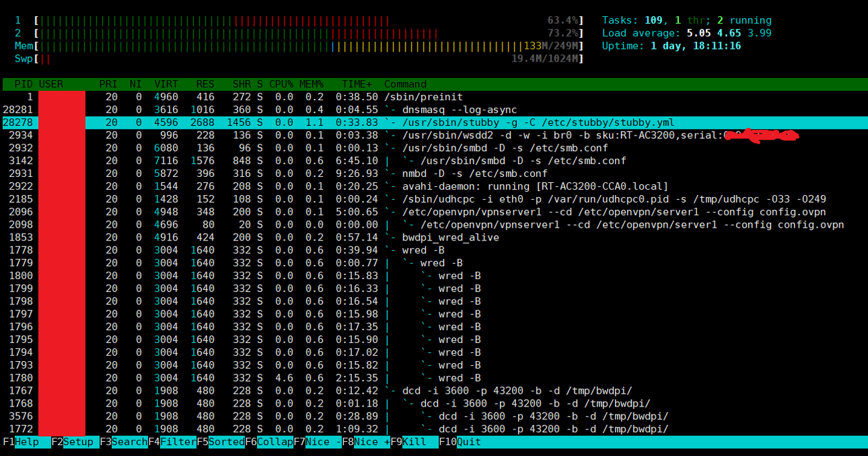Select the wred -B process PID 1798
The width and height of the screenshot is (868, 456).
pyautogui.click(x=434, y=302)
